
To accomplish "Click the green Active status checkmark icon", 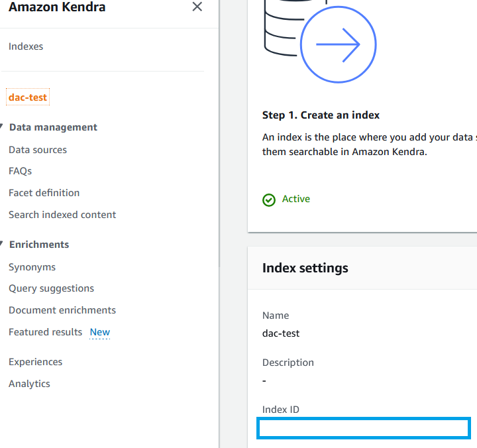I will click(269, 199).
